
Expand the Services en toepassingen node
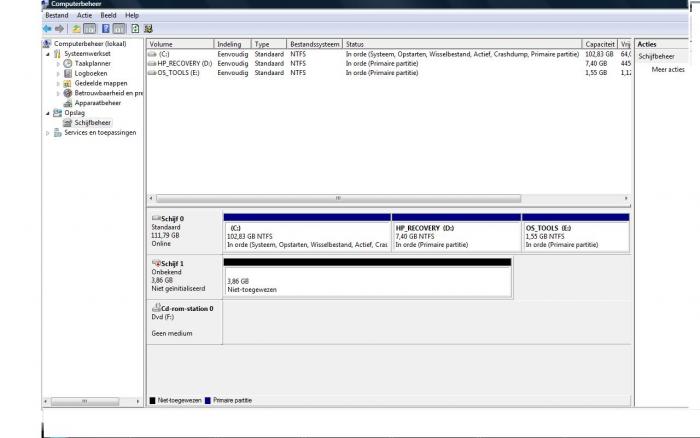(48, 133)
